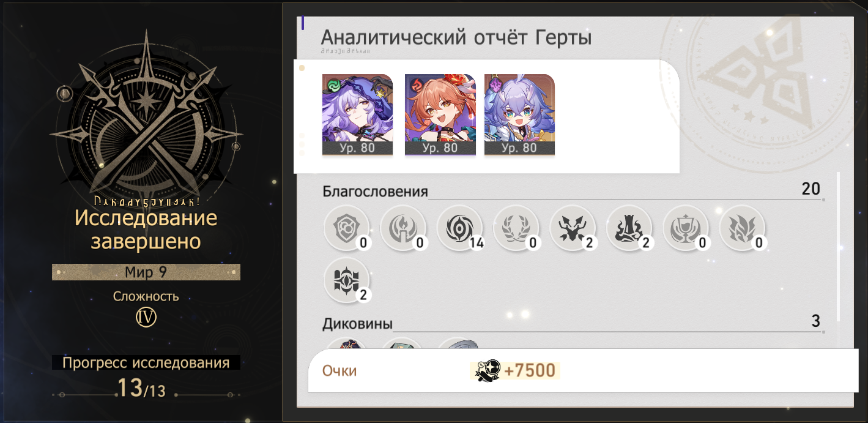Click the third grey curio item
This screenshot has width=868, height=423.
458,343
